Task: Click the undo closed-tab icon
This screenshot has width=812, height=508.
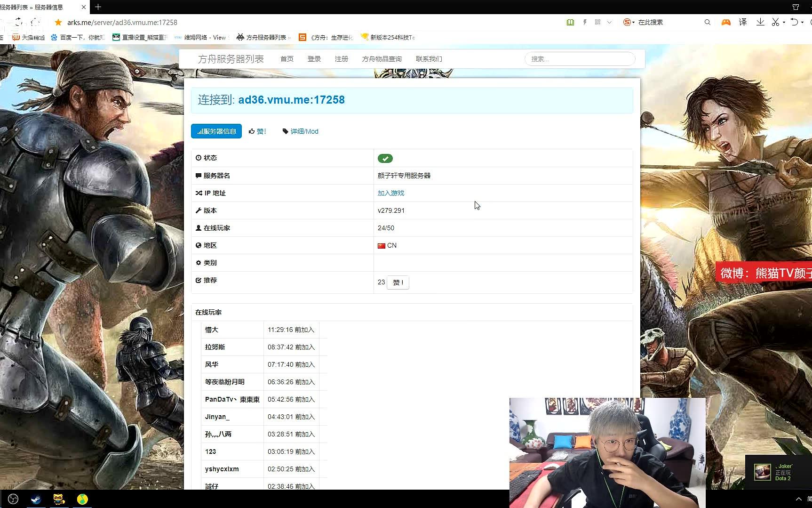Action: point(794,22)
